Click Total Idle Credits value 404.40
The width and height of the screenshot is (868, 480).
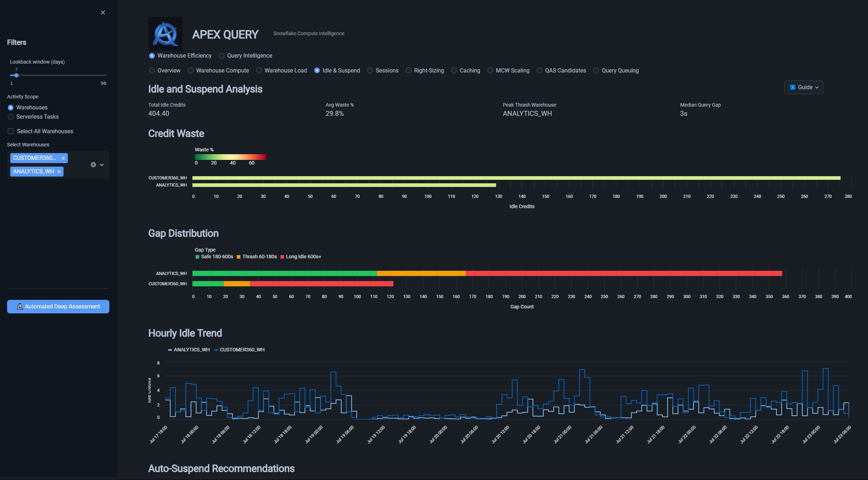coord(159,114)
